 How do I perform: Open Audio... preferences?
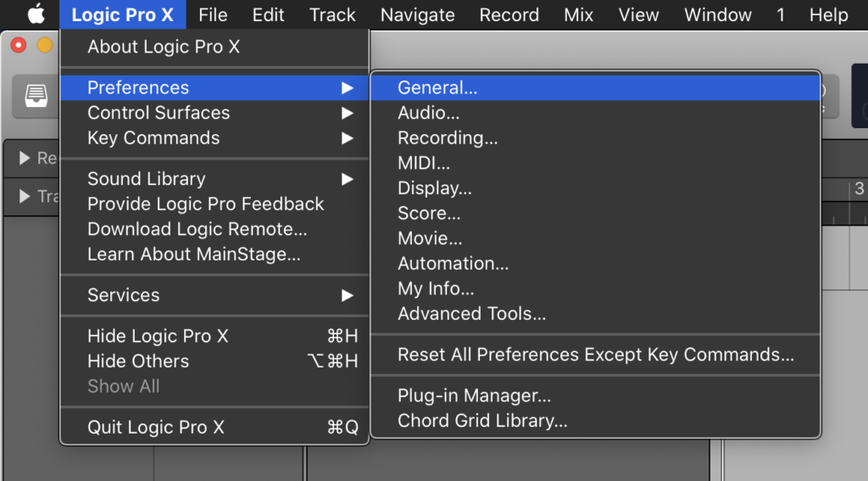point(596,113)
